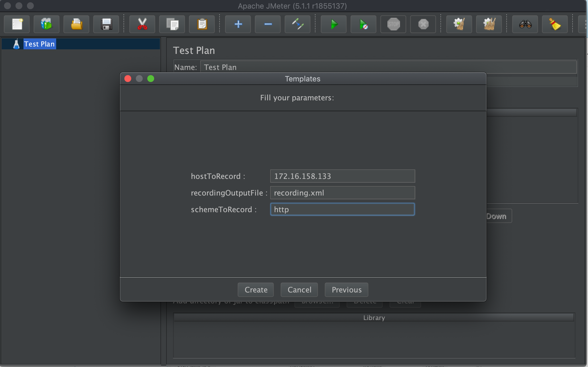Click the Test Plan Name field
The height and width of the screenshot is (367, 588).
[x=388, y=67]
